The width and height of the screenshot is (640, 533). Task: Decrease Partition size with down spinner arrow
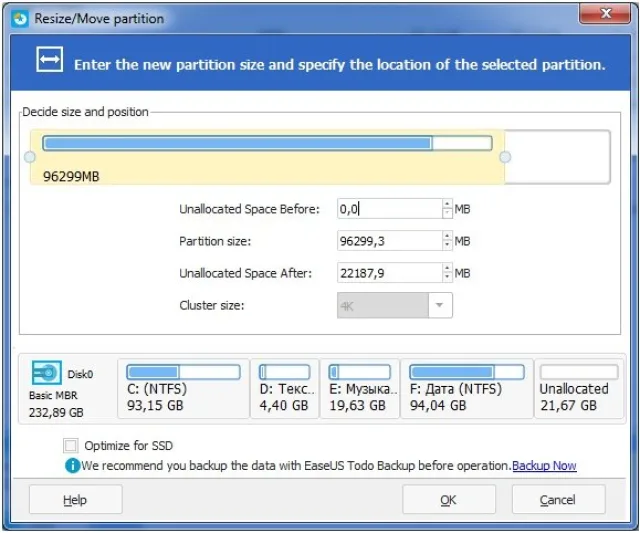pos(447,245)
